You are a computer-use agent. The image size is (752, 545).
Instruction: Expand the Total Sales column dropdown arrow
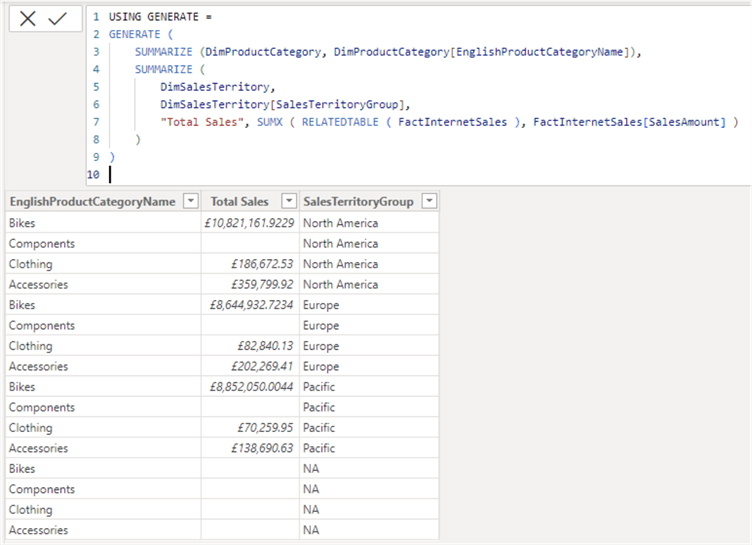(288, 202)
